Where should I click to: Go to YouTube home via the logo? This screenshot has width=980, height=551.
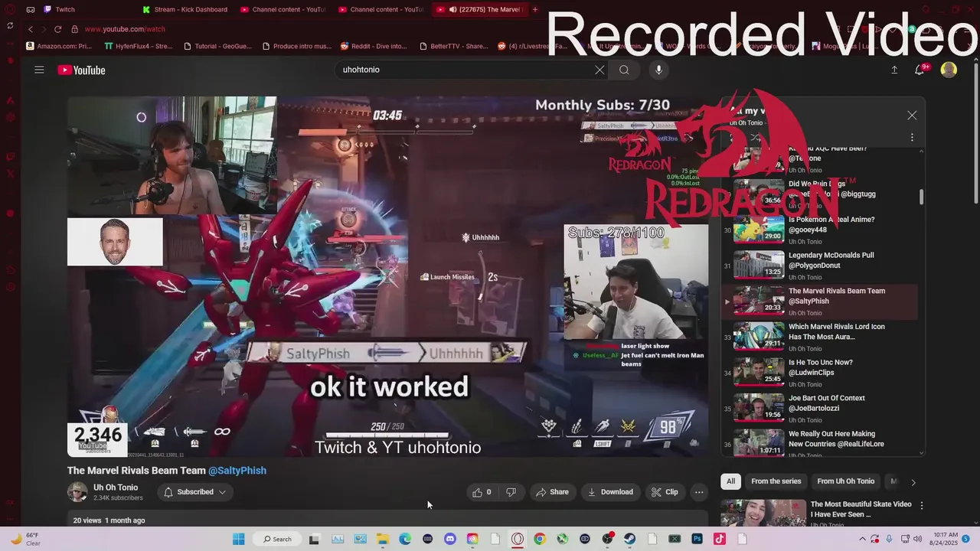pyautogui.click(x=81, y=70)
